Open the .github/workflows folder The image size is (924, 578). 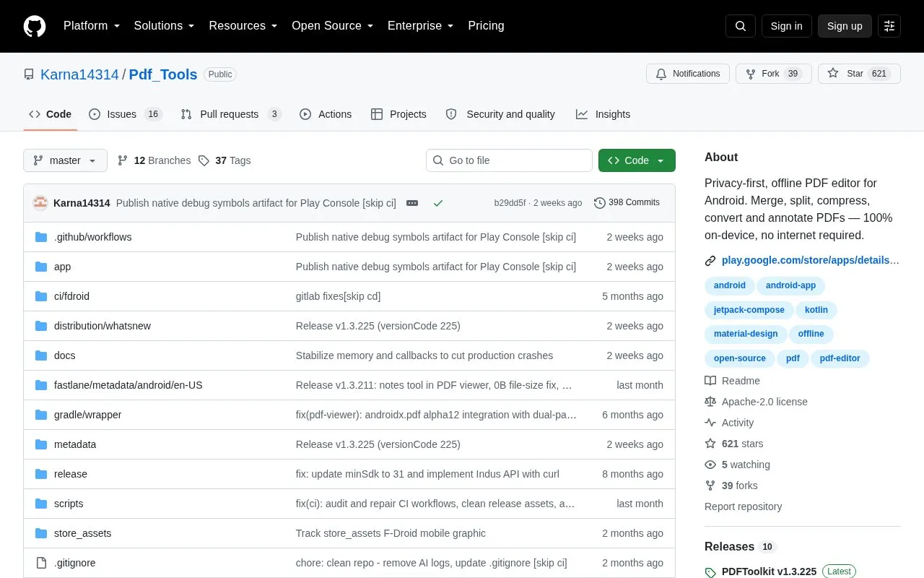(x=92, y=237)
